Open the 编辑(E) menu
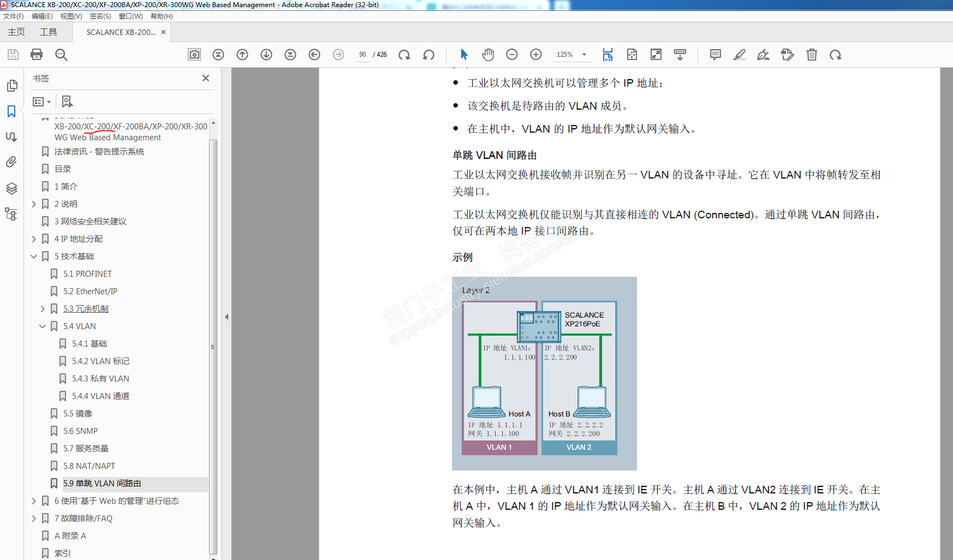 (42, 16)
